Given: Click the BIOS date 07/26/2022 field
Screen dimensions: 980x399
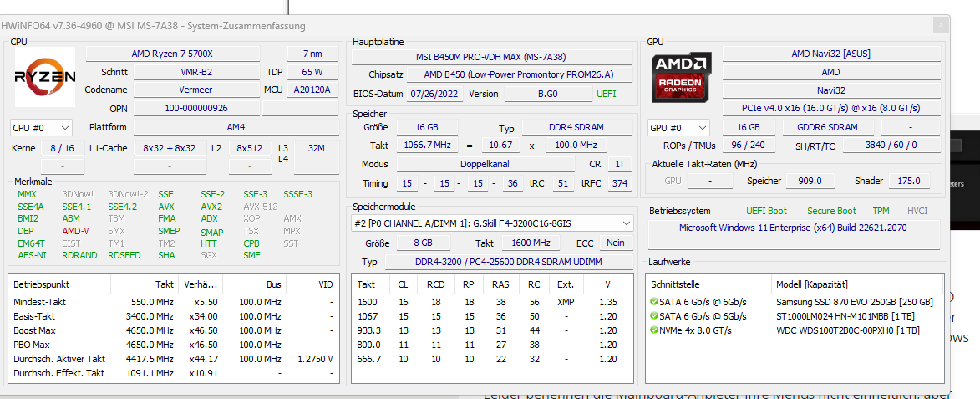Looking at the screenshot, I should (x=435, y=94).
